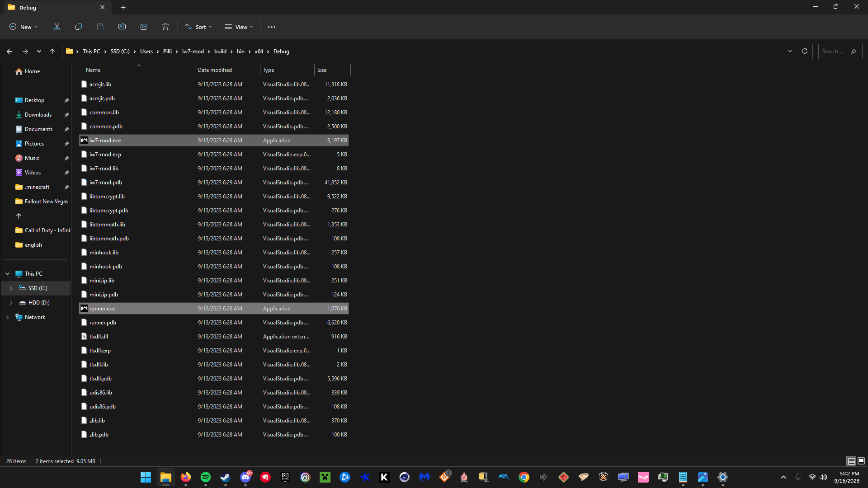Open the See more ellipsis menu
Image resolution: width=868 pixels, height=488 pixels.
272,27
